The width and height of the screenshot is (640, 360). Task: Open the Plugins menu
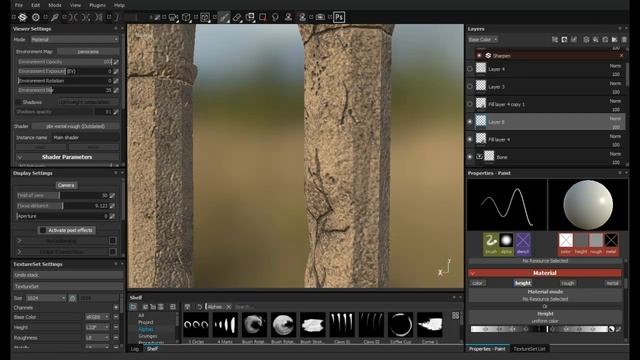97,5
